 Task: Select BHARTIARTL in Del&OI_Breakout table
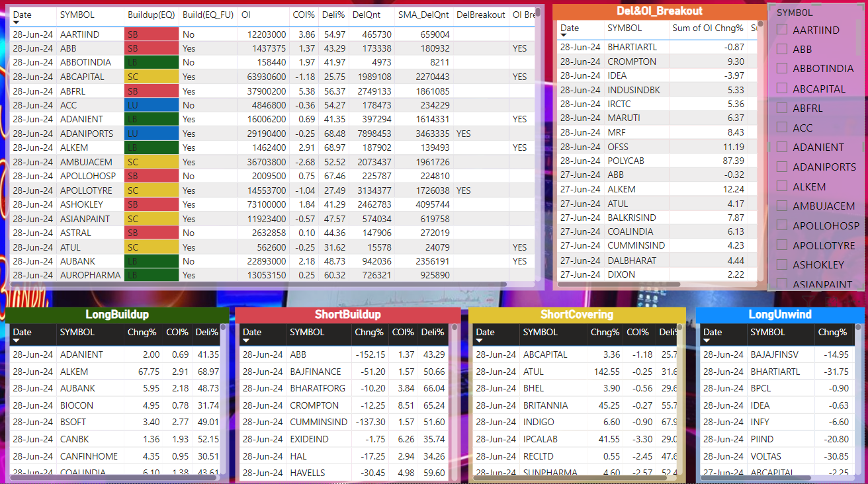(632, 47)
